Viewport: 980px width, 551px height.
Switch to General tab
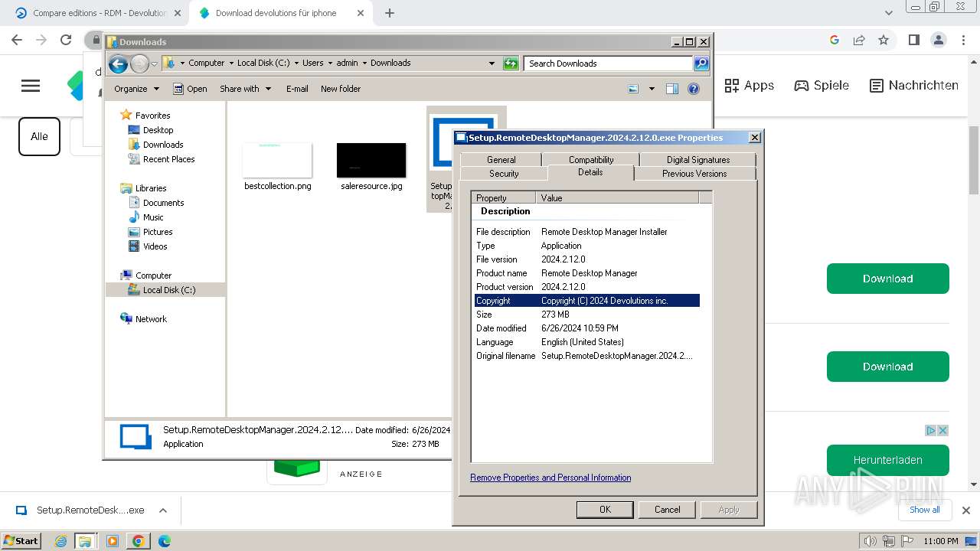click(x=501, y=159)
